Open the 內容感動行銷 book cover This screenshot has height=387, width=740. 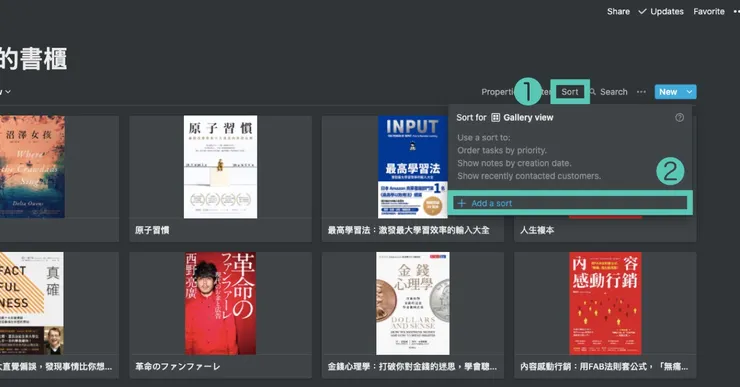(x=605, y=303)
